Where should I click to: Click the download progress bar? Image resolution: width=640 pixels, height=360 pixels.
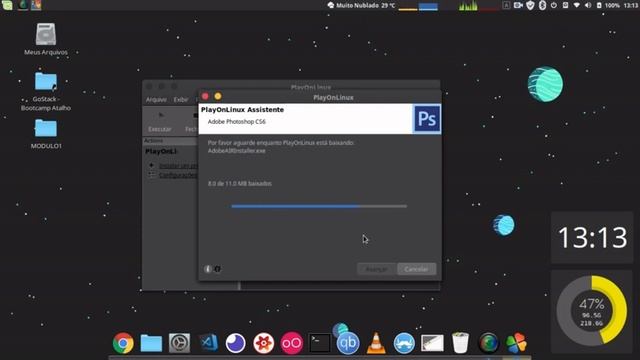coord(319,206)
